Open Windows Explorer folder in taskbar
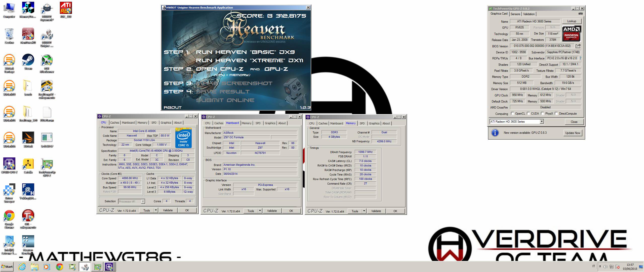Viewport: 644px width, 272px height. [x=34, y=267]
